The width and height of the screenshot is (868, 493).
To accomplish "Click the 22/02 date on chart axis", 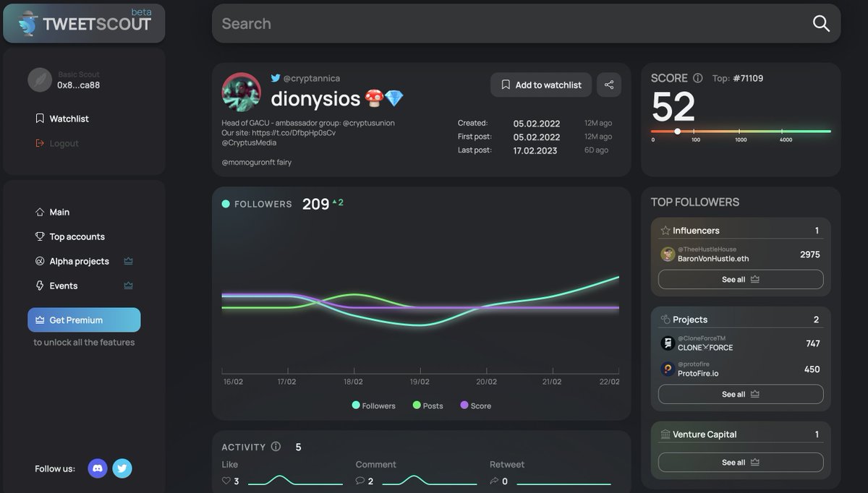I will [610, 382].
